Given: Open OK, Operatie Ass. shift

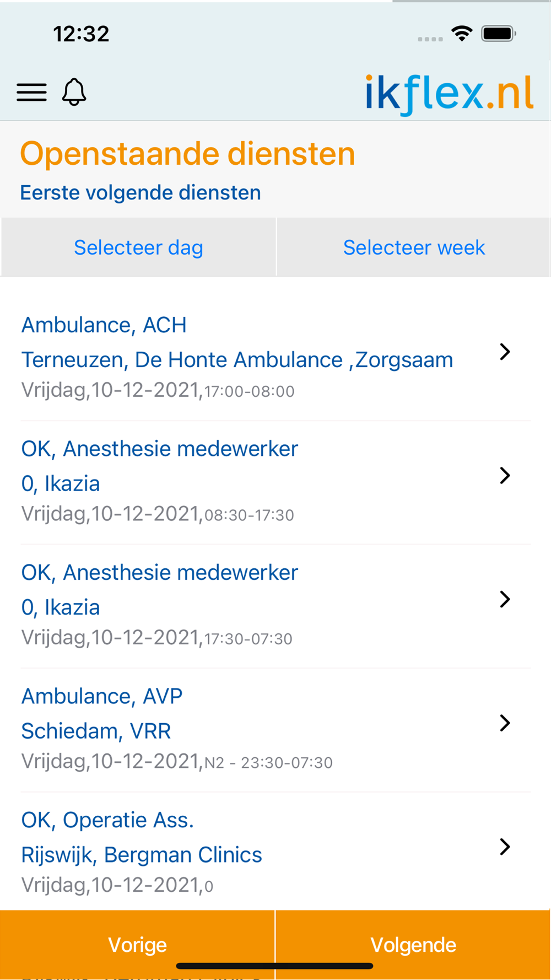Looking at the screenshot, I should coord(107,820).
